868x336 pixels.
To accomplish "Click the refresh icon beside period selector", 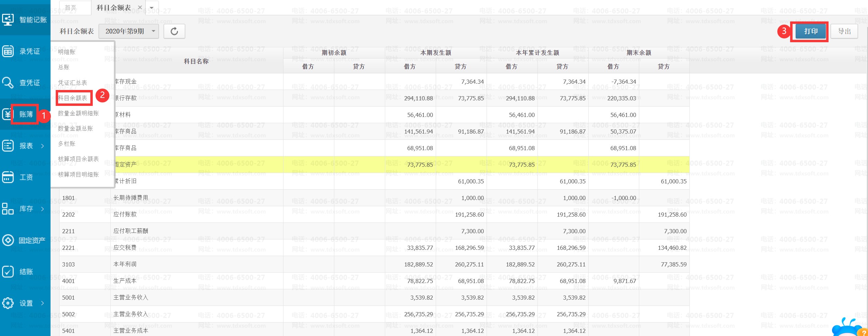I will pyautogui.click(x=174, y=31).
